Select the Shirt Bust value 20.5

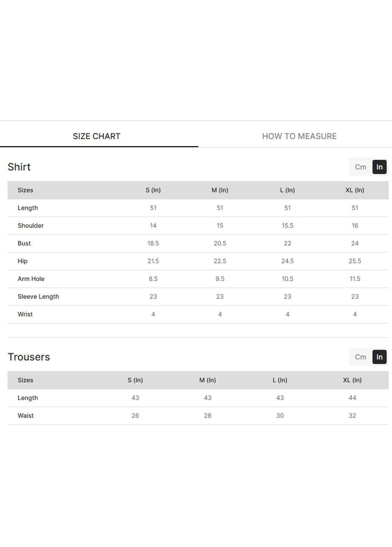(220, 243)
